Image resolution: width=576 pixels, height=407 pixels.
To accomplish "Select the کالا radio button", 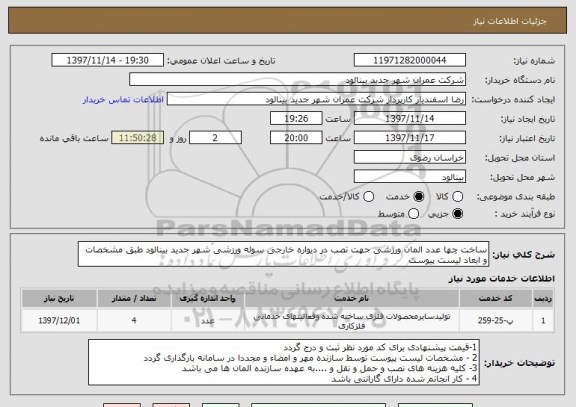I will coord(457,197).
